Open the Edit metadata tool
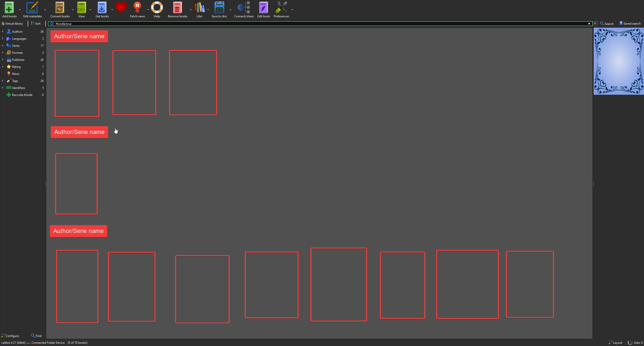The height and width of the screenshot is (346, 644). (32, 8)
